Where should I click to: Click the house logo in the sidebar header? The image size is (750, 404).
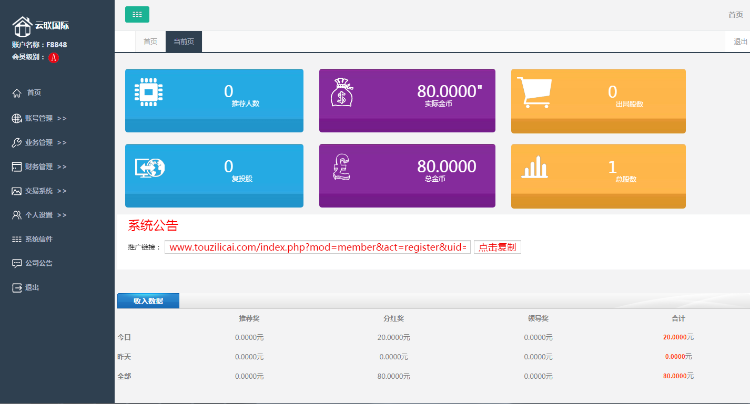(x=22, y=26)
